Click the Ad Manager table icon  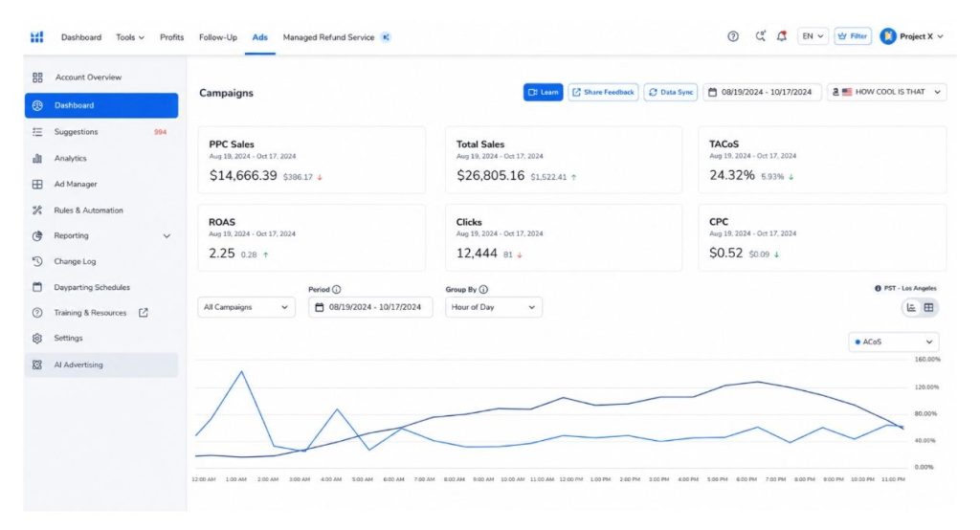(37, 185)
